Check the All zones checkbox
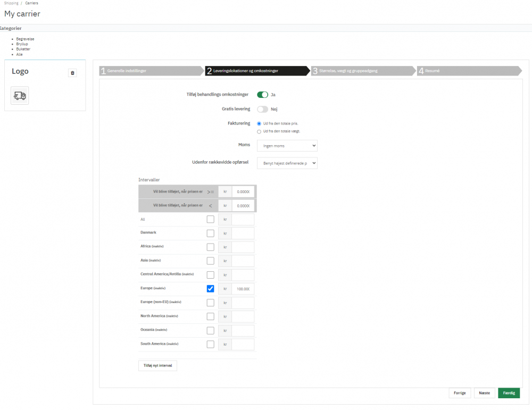This screenshot has height=410, width=532. point(210,220)
